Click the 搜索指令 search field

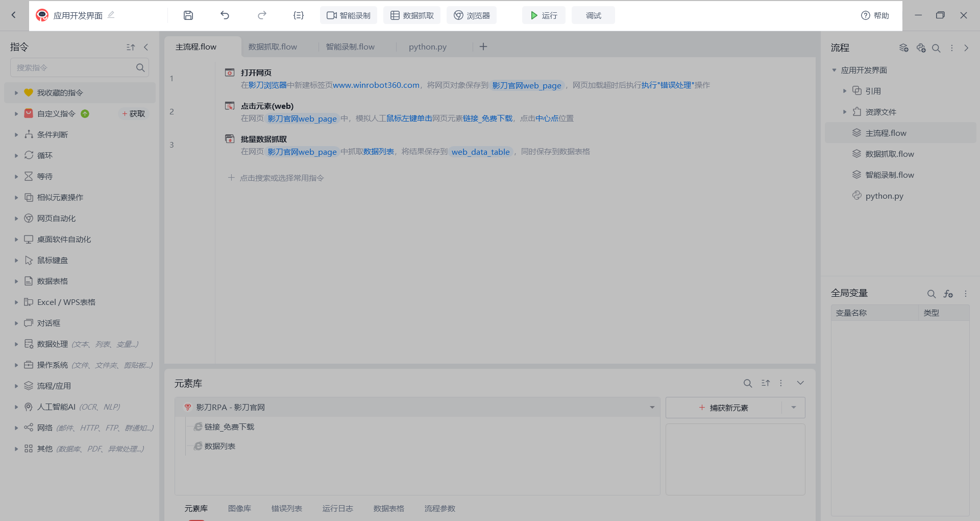[74, 67]
